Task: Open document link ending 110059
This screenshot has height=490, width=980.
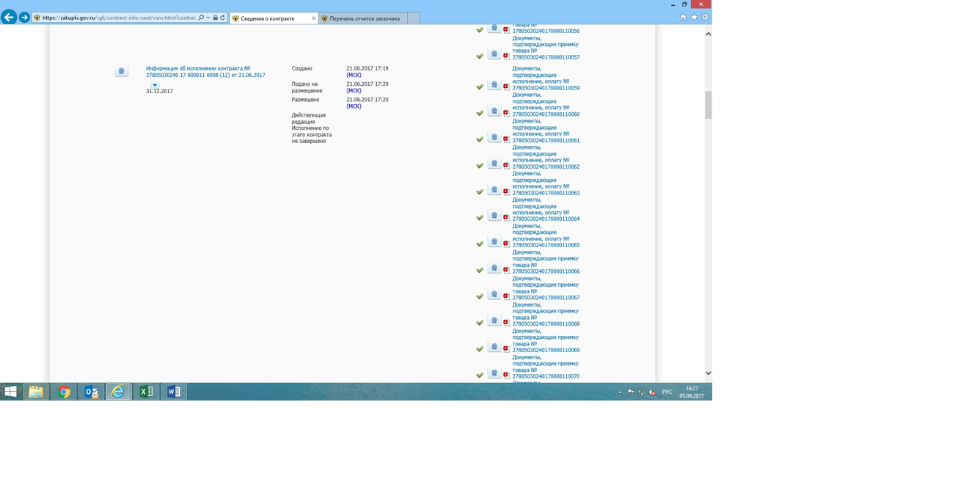Action: point(546,78)
